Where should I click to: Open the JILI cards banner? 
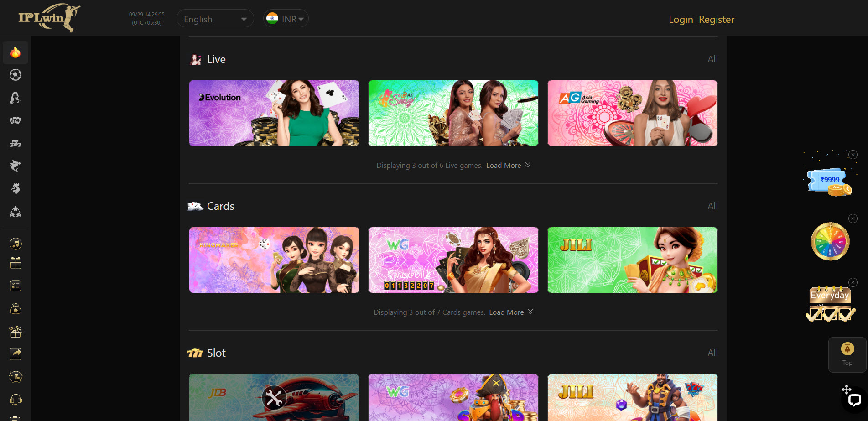click(x=633, y=260)
